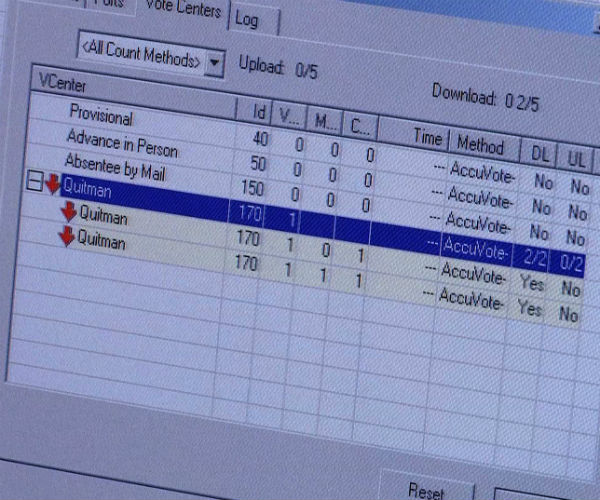Click red arrow icon of last Quitman row
This screenshot has width=600, height=500.
click(x=67, y=237)
